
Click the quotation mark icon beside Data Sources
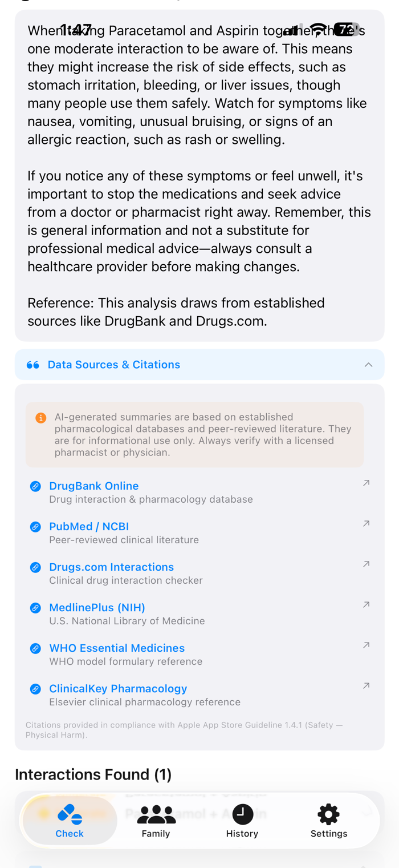pyautogui.click(x=33, y=365)
